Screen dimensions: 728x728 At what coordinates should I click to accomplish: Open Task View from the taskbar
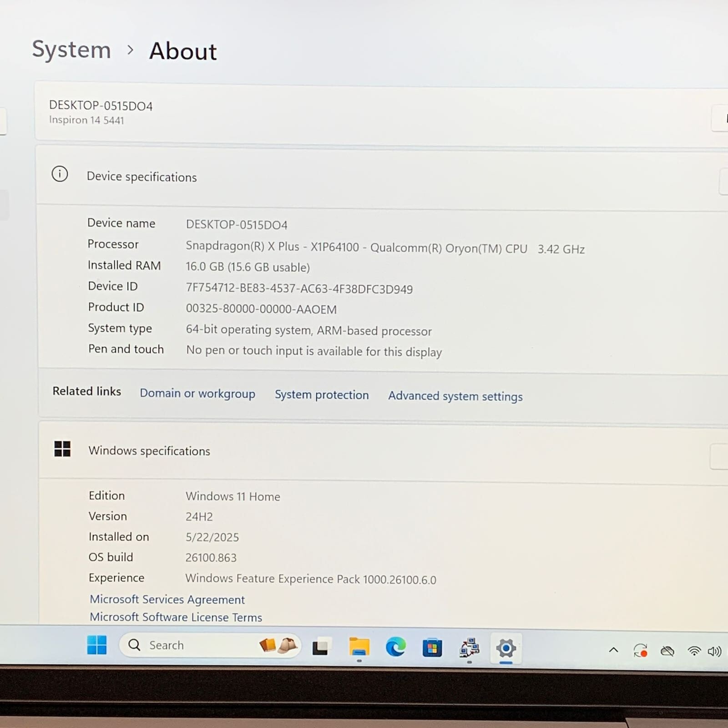321,646
